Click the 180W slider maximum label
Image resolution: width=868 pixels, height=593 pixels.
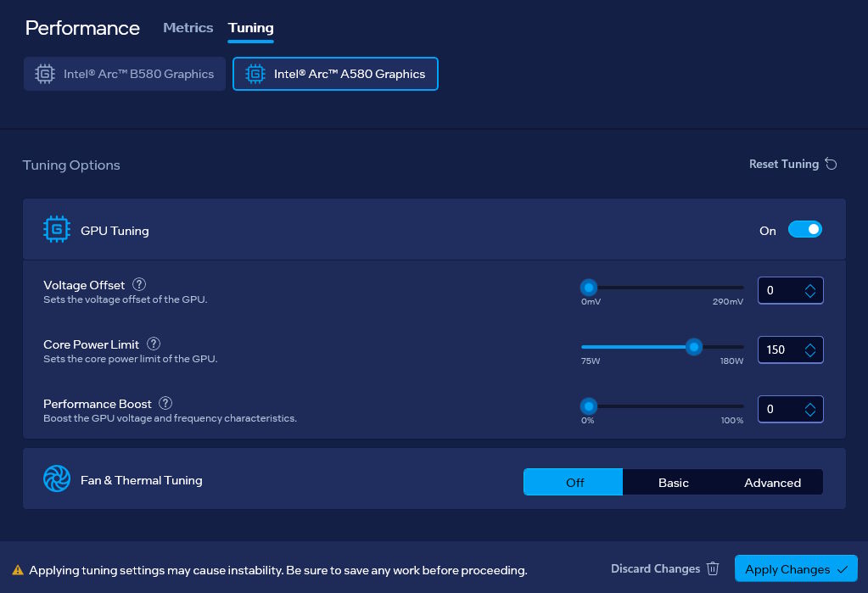pyautogui.click(x=731, y=361)
